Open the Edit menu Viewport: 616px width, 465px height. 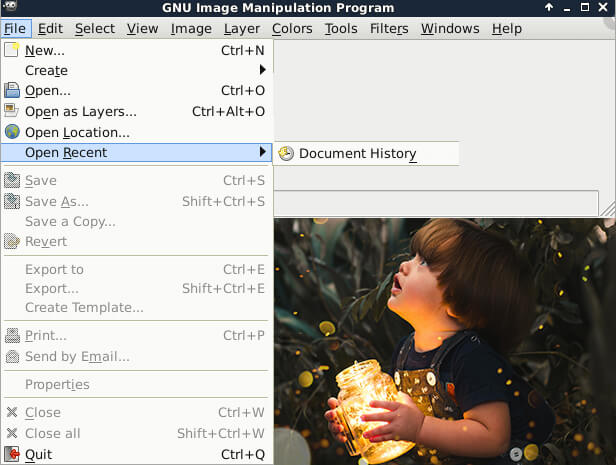[50, 28]
